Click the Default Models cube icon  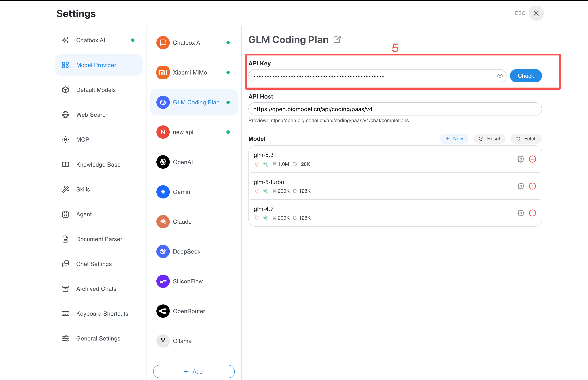pyautogui.click(x=65, y=90)
